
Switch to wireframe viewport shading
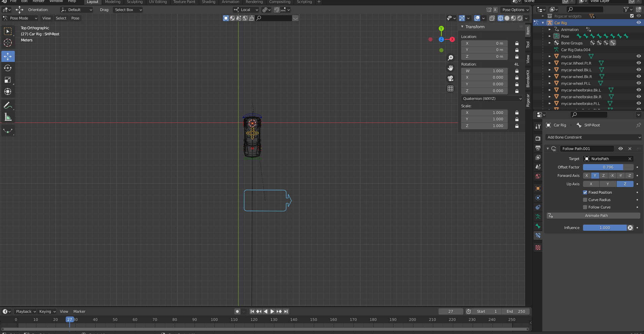(501, 18)
